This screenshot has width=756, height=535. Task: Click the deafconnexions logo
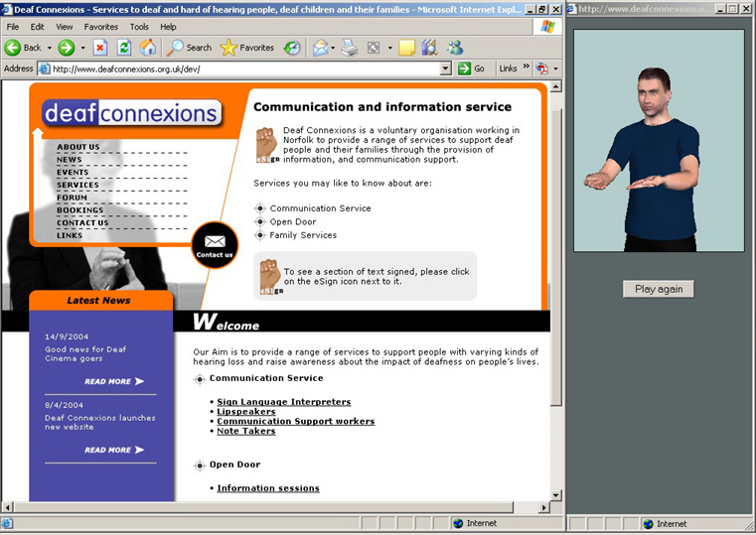click(131, 113)
